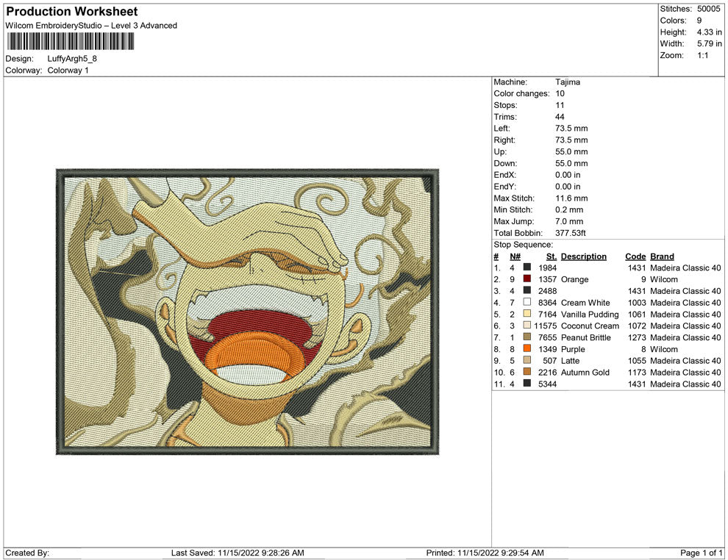Click the 'Vanilla Pudding' description
The width and height of the screenshot is (728, 560).
pyautogui.click(x=590, y=314)
